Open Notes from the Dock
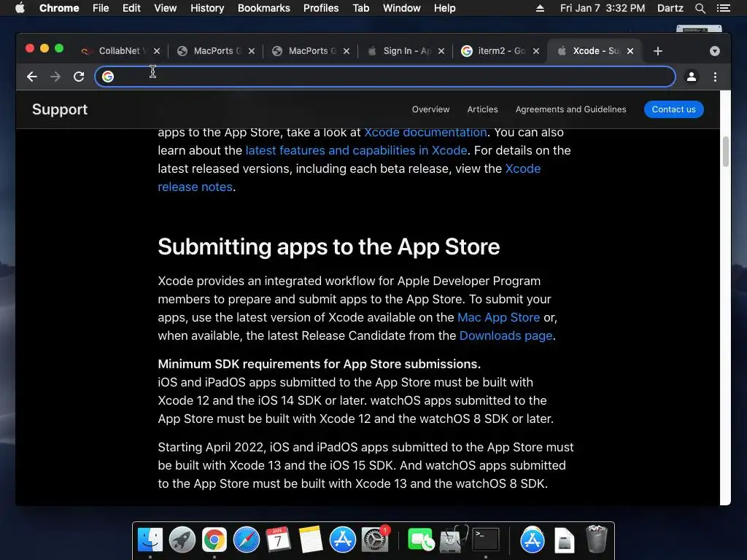This screenshot has width=747, height=560. coord(311,540)
